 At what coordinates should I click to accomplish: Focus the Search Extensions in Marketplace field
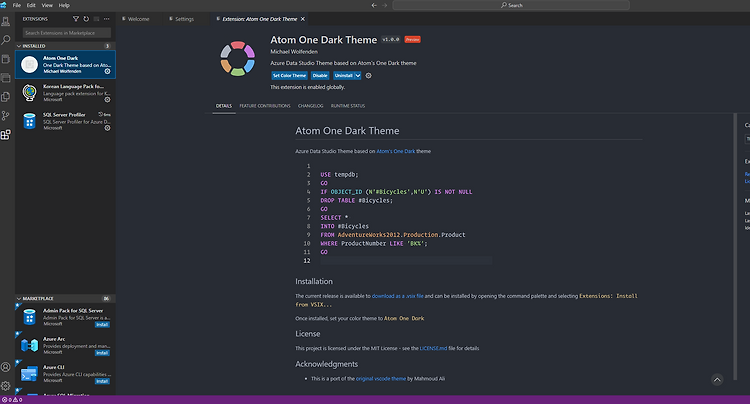pos(67,33)
